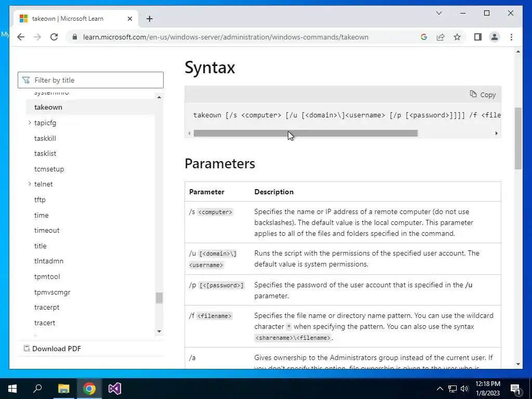Copy the takeown syntax code
The image size is (532, 399).
pyautogui.click(x=483, y=95)
